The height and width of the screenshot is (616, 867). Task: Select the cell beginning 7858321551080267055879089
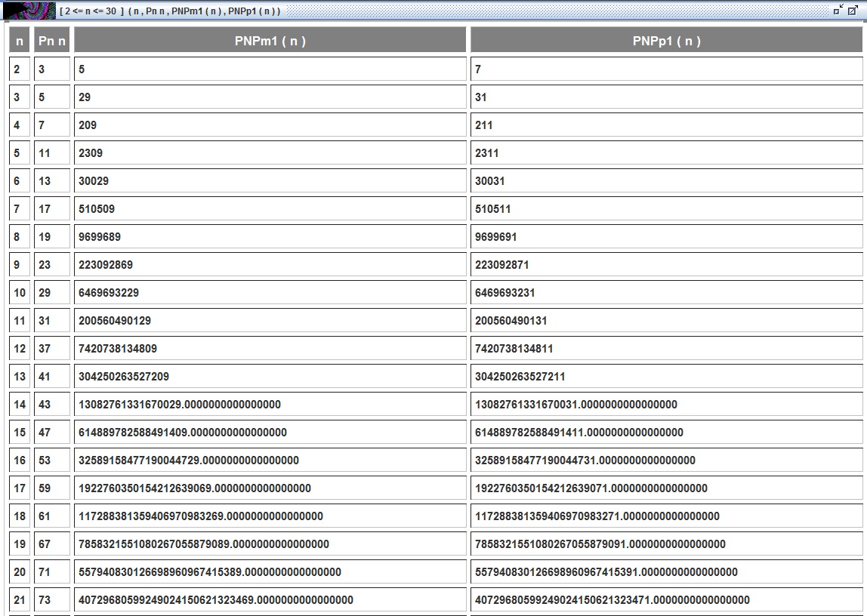[x=270, y=544]
